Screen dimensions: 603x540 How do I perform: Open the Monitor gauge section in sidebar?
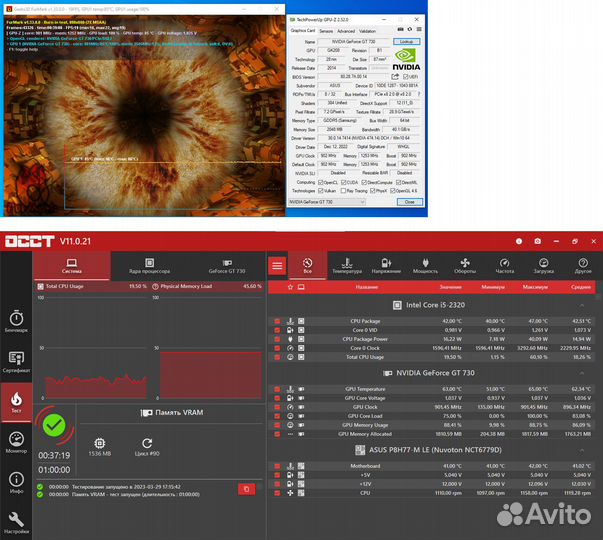click(16, 442)
